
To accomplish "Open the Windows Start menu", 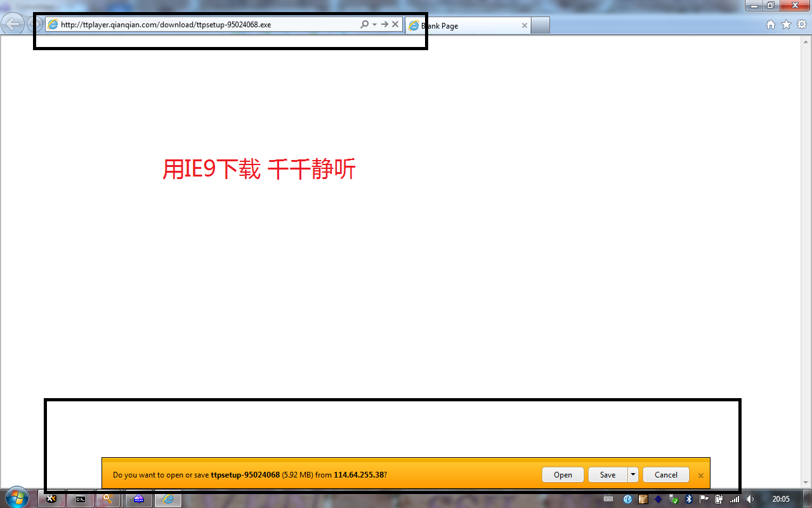I will (x=16, y=497).
